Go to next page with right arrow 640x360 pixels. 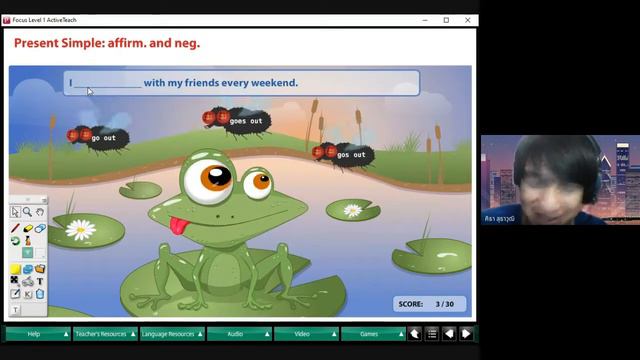point(466,334)
